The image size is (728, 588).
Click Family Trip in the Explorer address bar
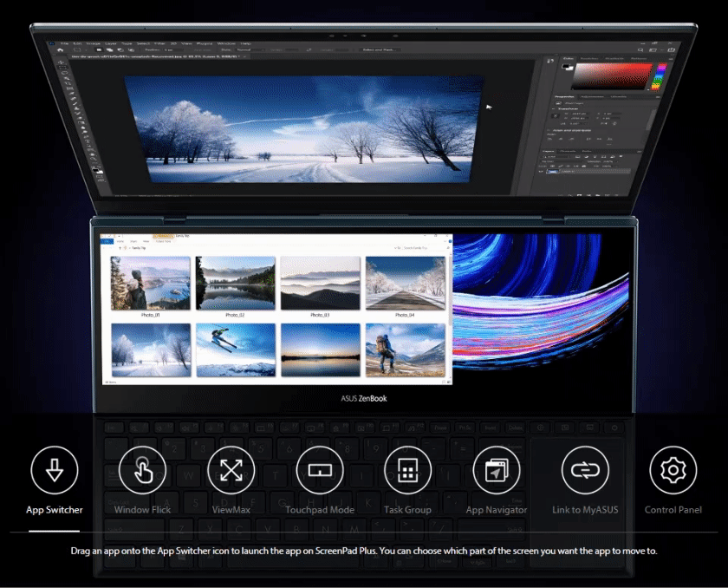click(139, 248)
